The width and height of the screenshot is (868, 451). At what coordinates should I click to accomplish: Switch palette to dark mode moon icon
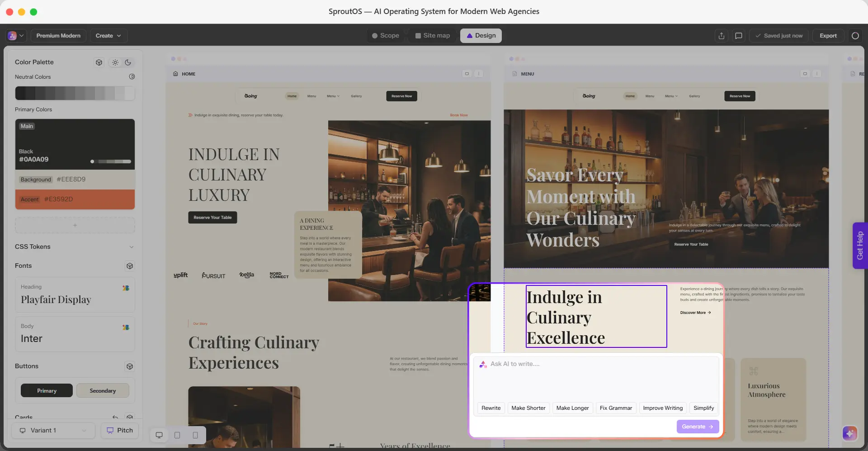click(x=128, y=62)
